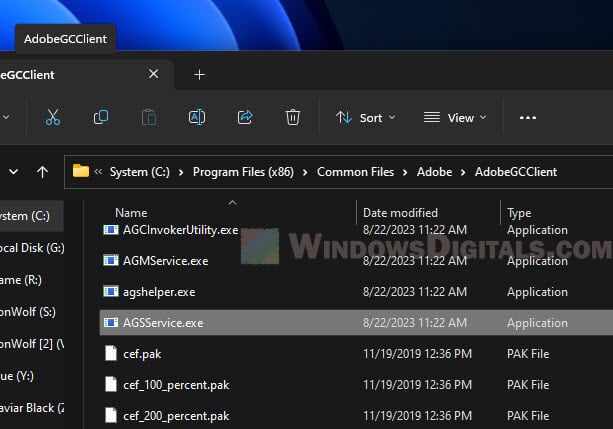The image size is (613, 429).
Task: Open the See more ellipsis menu
Action: pos(528,117)
